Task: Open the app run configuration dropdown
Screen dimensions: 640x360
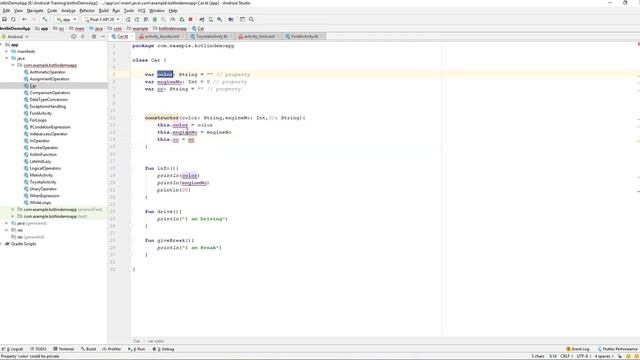Action: click(x=66, y=19)
